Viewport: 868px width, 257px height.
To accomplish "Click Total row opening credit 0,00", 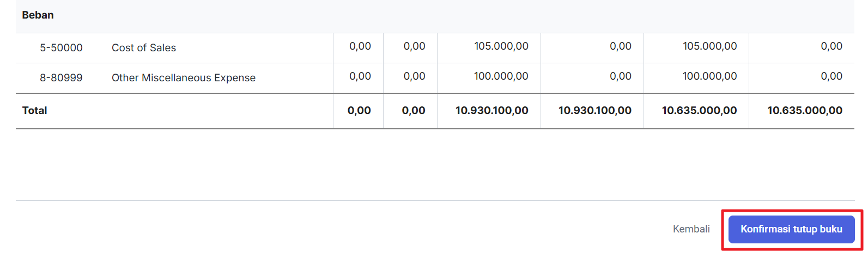I will pos(414,110).
